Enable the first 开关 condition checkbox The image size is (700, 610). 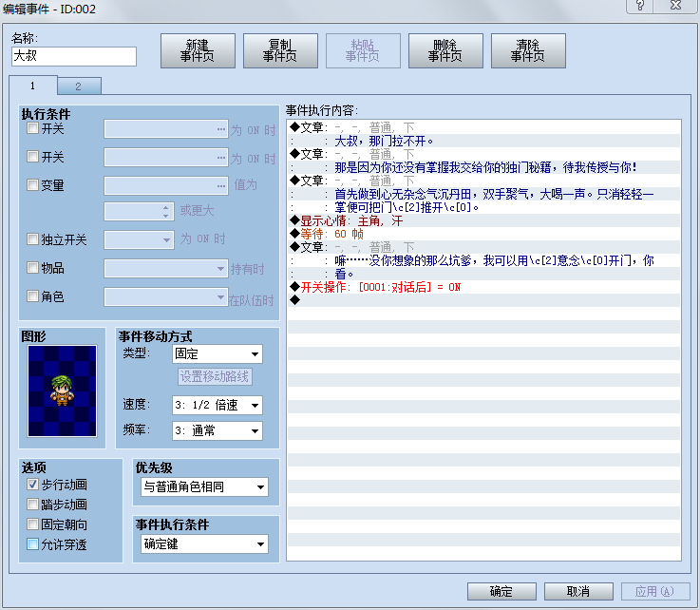pos(32,128)
